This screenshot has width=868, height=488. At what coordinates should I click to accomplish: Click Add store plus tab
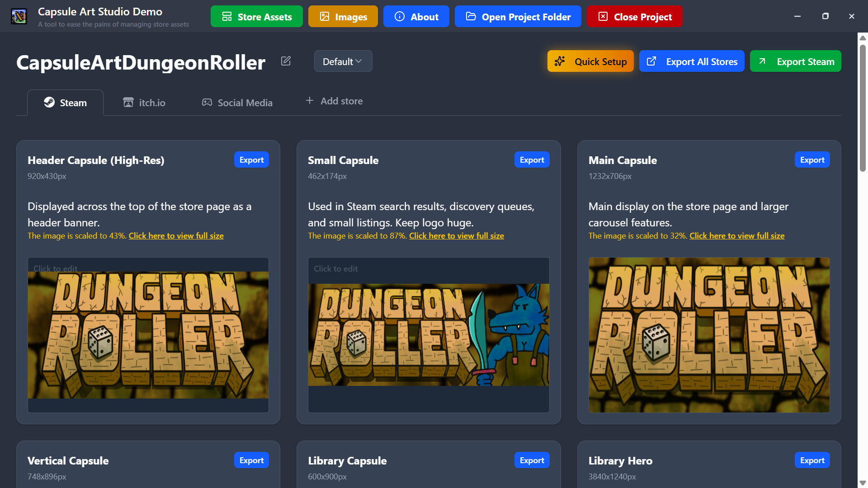tap(334, 101)
